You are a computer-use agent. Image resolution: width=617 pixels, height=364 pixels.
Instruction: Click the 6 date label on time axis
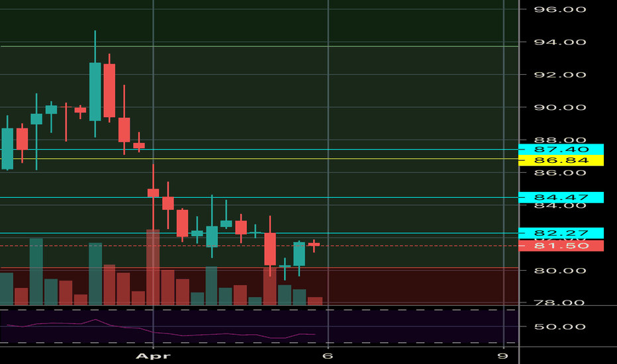328,356
